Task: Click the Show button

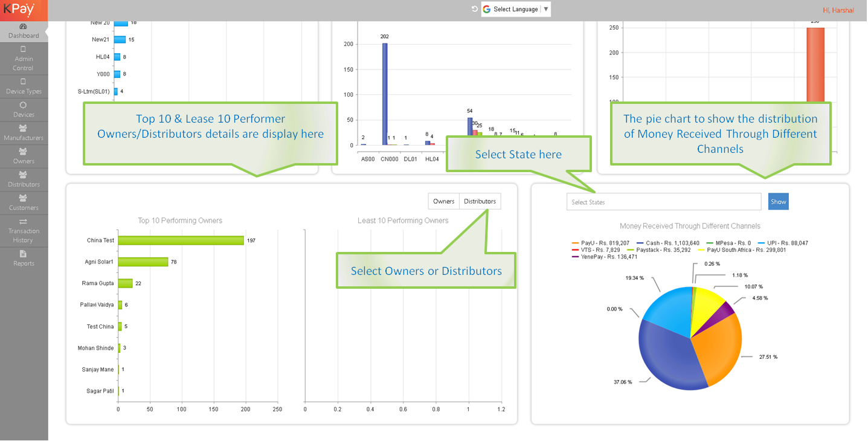Action: tap(779, 202)
